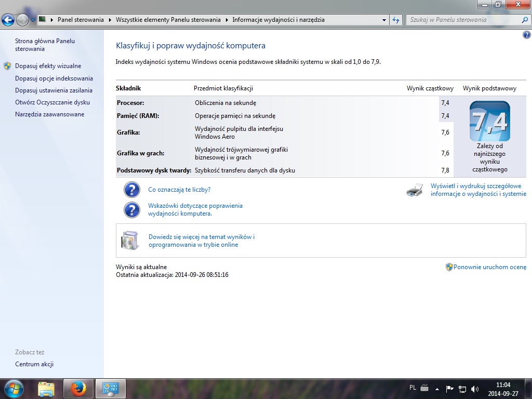Open Narzędzia zaawansowane link
Screen dimensions: 532x399
point(49,114)
